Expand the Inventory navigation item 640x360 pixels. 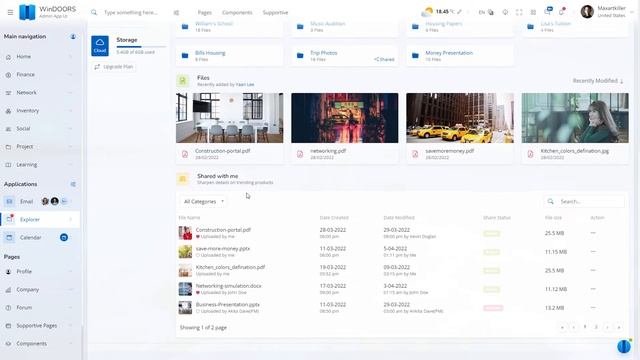point(40,111)
